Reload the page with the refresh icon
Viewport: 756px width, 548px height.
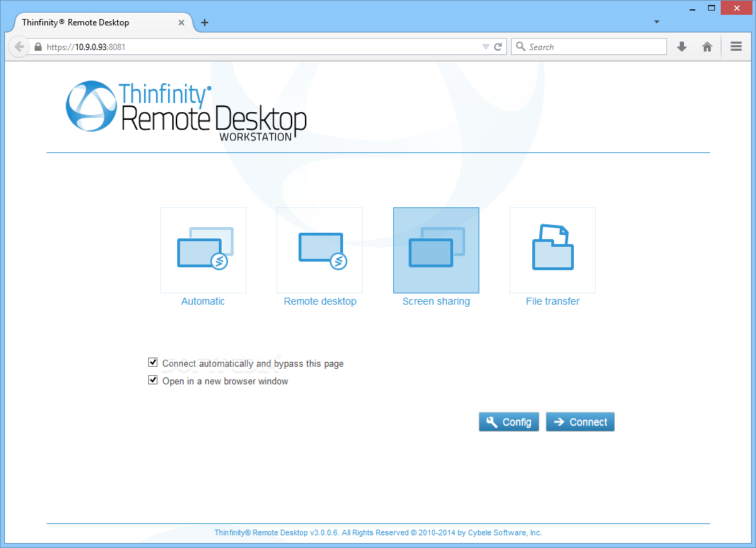[498, 47]
